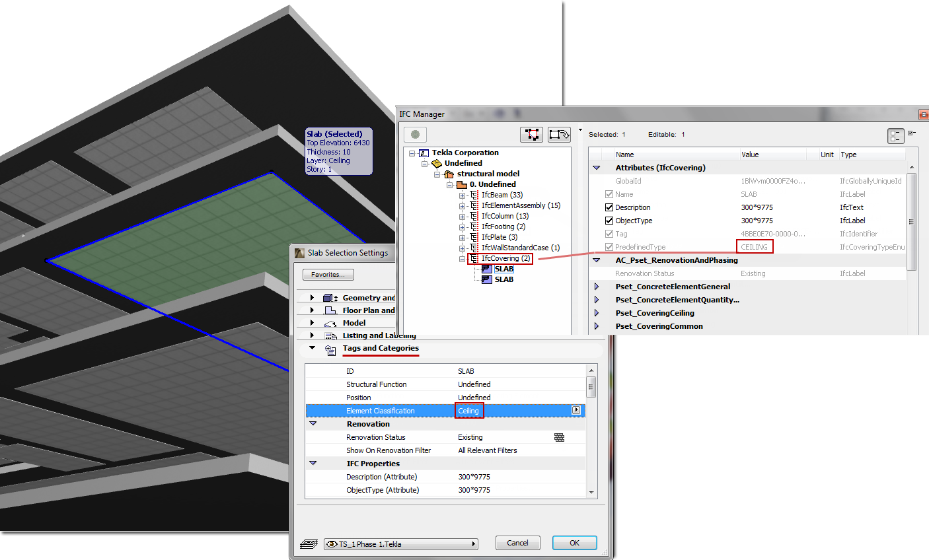Click the Structural Function value Undefined
929x560 pixels.
pos(474,384)
